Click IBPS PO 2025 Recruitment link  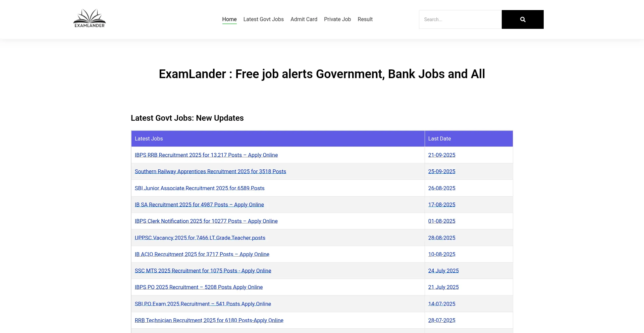199,287
